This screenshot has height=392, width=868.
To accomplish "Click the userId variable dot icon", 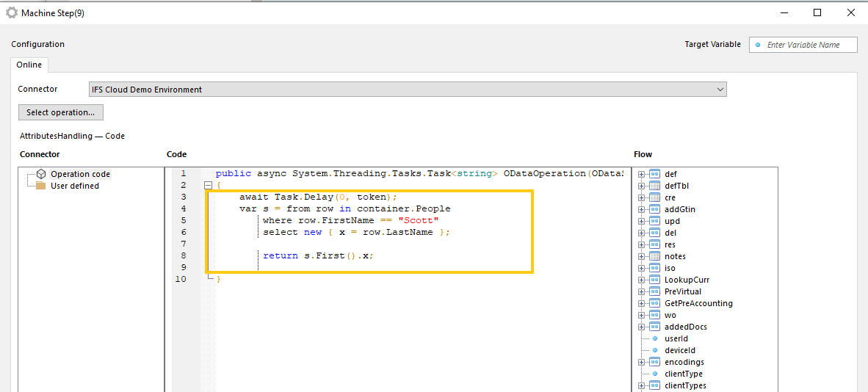I will (x=655, y=338).
